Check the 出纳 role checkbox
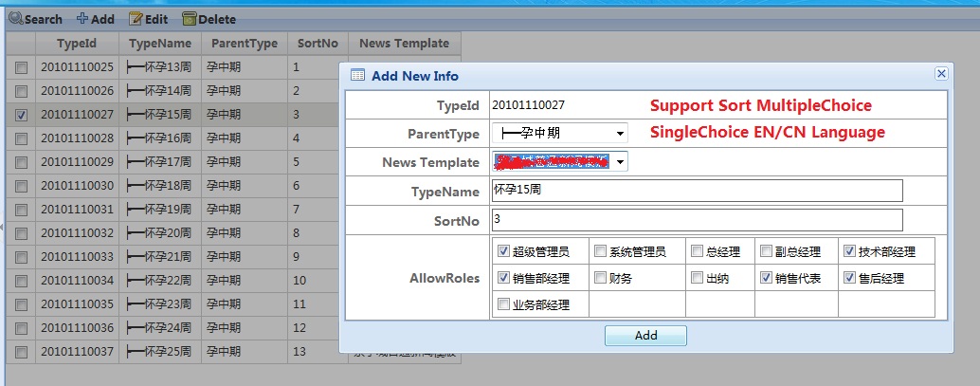Image resolution: width=980 pixels, height=386 pixels. click(697, 278)
